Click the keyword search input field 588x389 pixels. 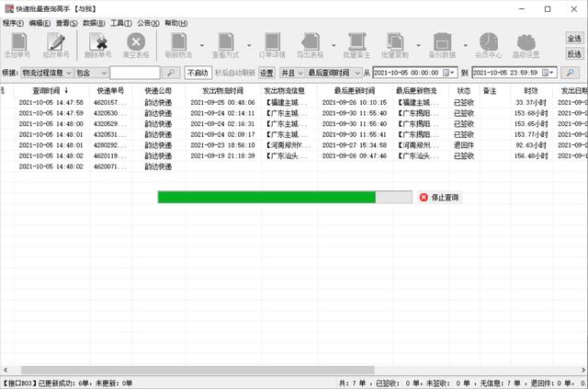(x=135, y=72)
